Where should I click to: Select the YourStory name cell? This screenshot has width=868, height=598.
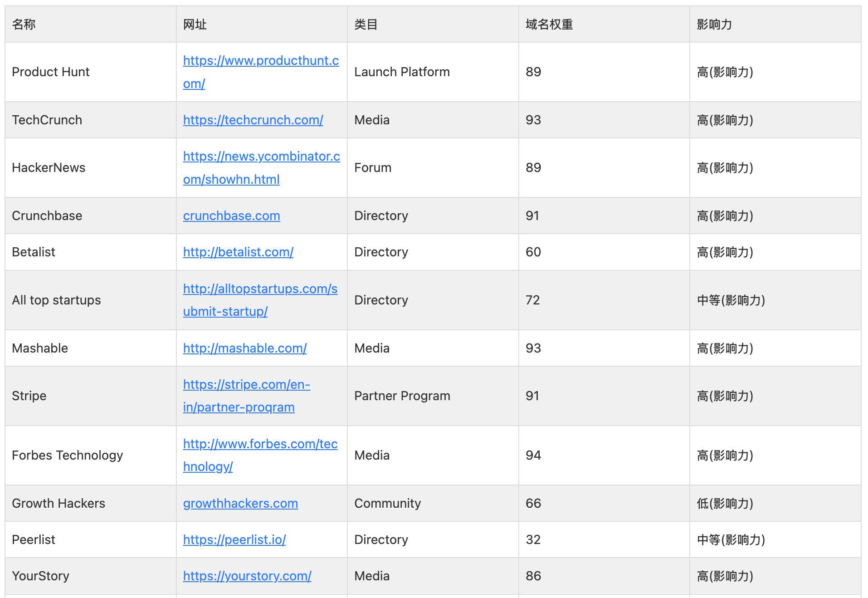(91, 576)
